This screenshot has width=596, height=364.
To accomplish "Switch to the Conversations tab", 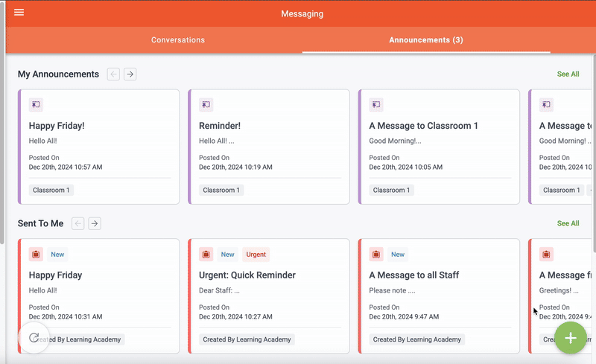I will coord(178,40).
